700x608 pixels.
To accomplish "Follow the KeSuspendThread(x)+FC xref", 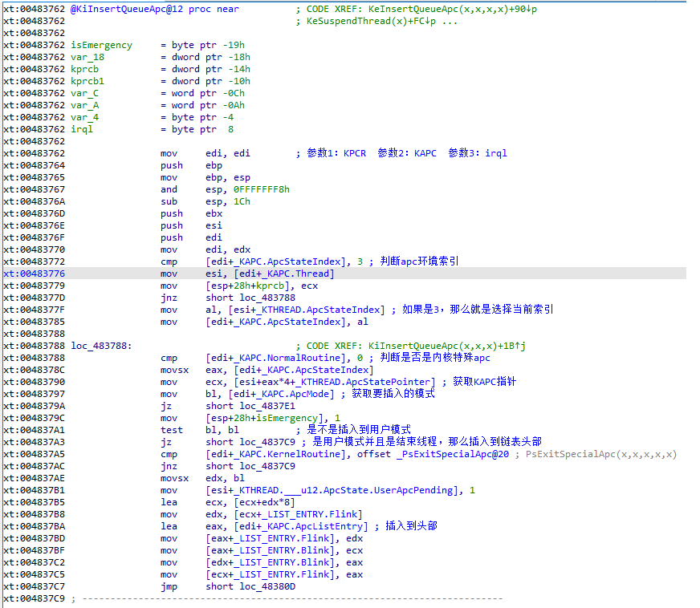I will tap(371, 21).
